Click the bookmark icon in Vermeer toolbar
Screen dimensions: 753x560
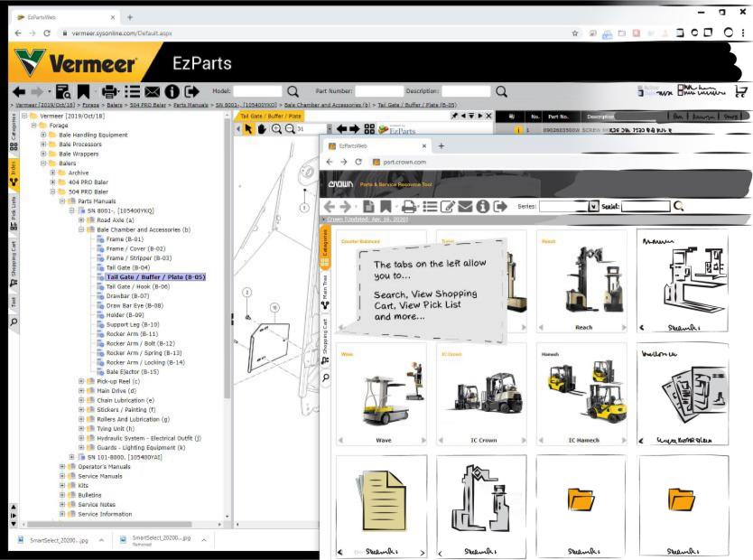pyautogui.click(x=84, y=91)
